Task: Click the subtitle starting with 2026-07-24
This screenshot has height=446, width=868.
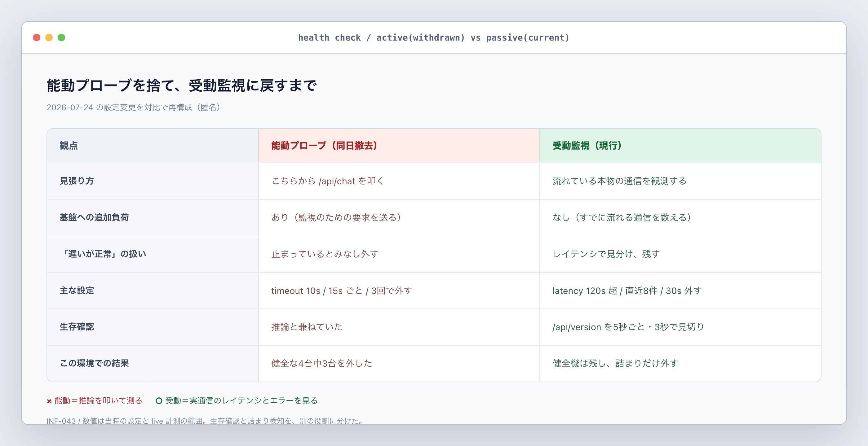Action: [134, 107]
